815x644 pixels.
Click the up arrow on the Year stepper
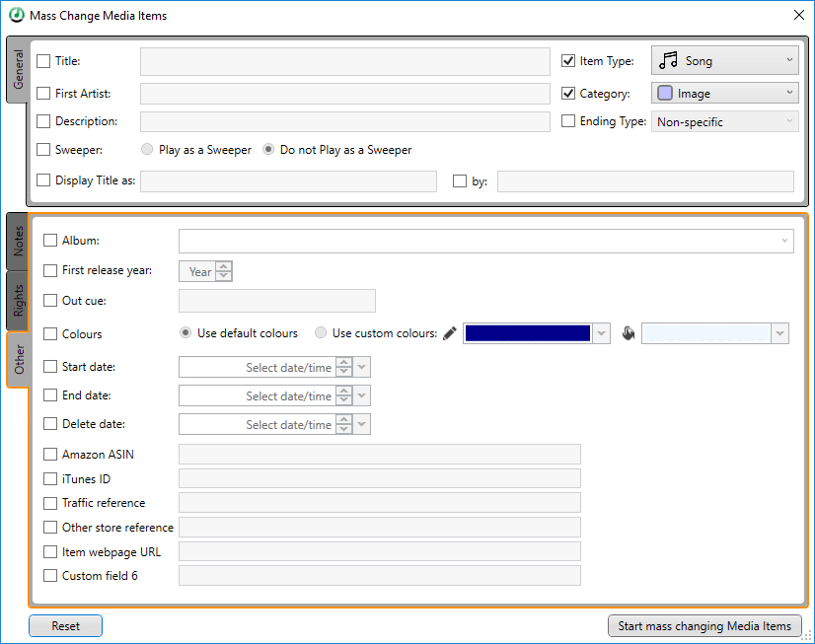click(226, 266)
